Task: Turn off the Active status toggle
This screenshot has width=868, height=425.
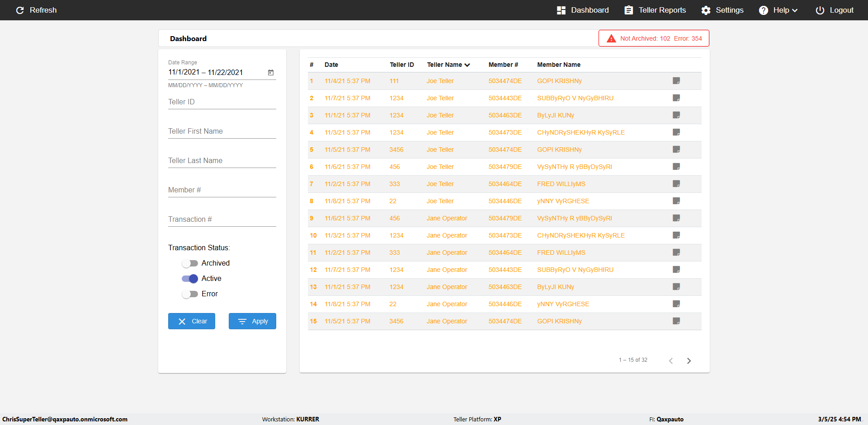Action: 190,279
